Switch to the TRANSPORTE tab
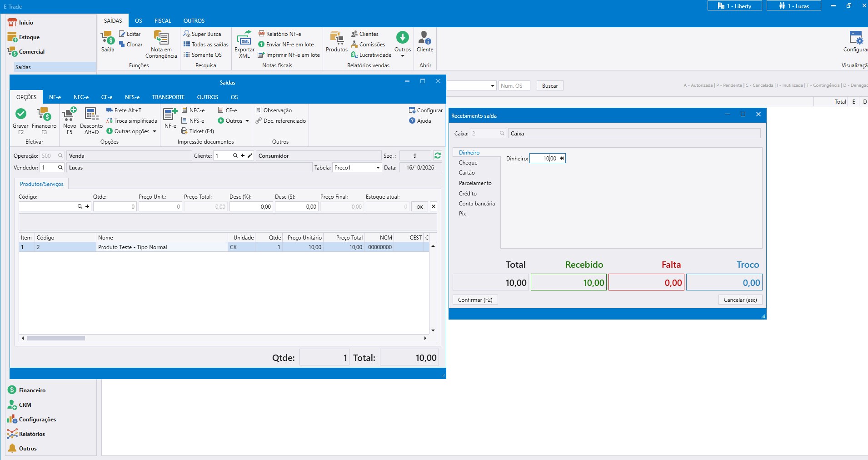This screenshot has height=460, width=868. click(168, 97)
